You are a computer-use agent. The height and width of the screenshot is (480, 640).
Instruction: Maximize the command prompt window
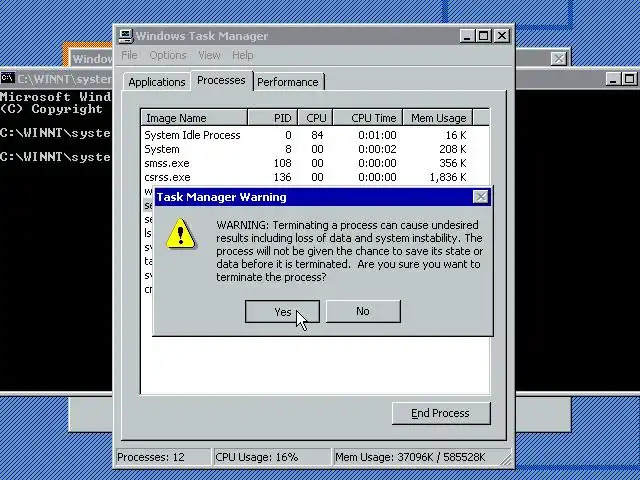point(629,79)
